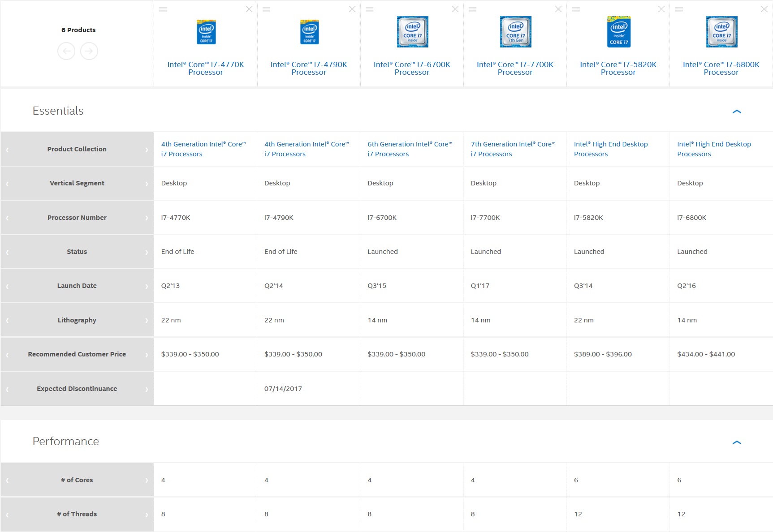Screen dimensions: 773x532
Task: Open 6th Generation Core i7 Processors link
Action: pyautogui.click(x=410, y=149)
